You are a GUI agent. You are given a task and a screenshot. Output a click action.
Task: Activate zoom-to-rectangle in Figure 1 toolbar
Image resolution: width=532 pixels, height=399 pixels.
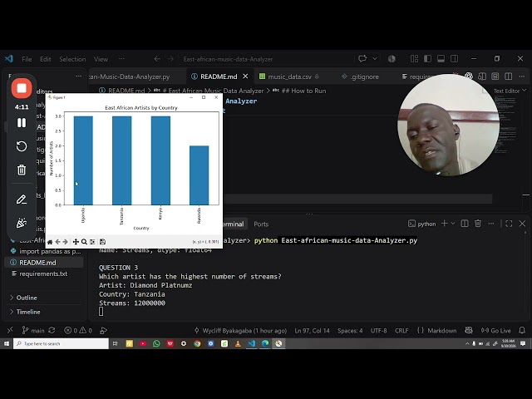(x=84, y=242)
